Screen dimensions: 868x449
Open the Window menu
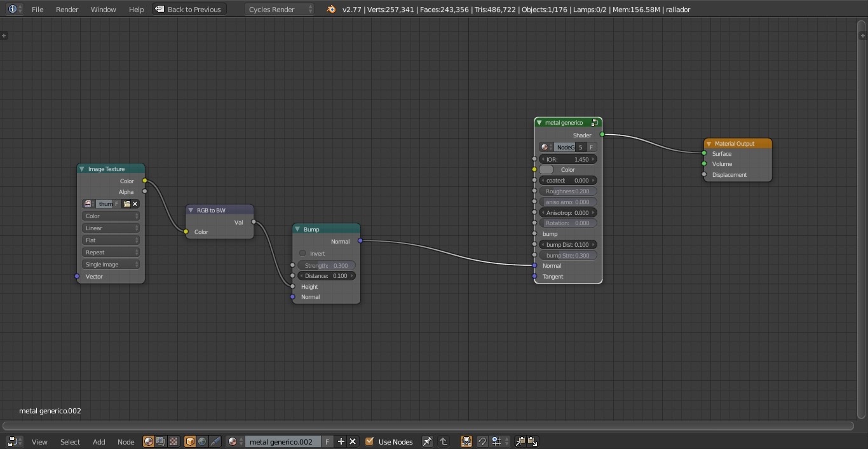tap(104, 10)
